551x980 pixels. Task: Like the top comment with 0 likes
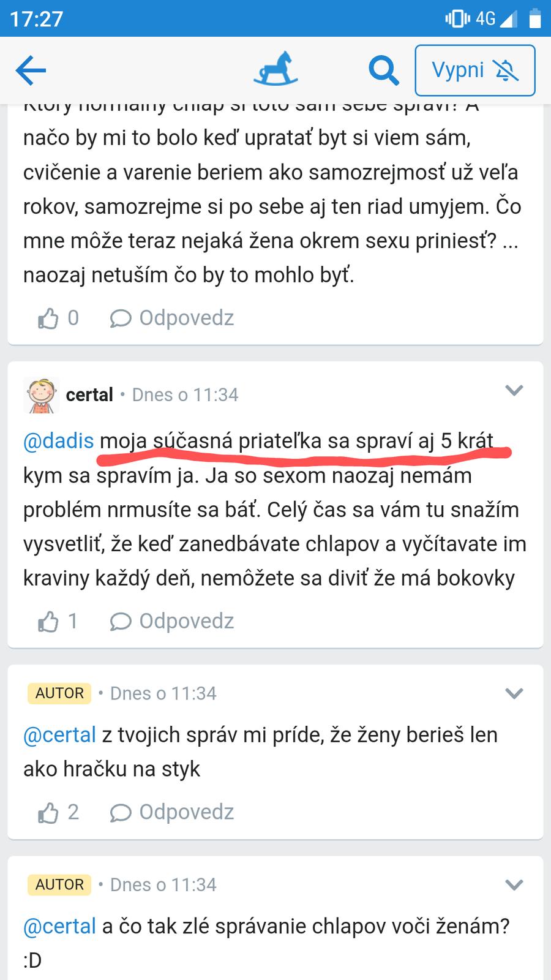click(49, 318)
